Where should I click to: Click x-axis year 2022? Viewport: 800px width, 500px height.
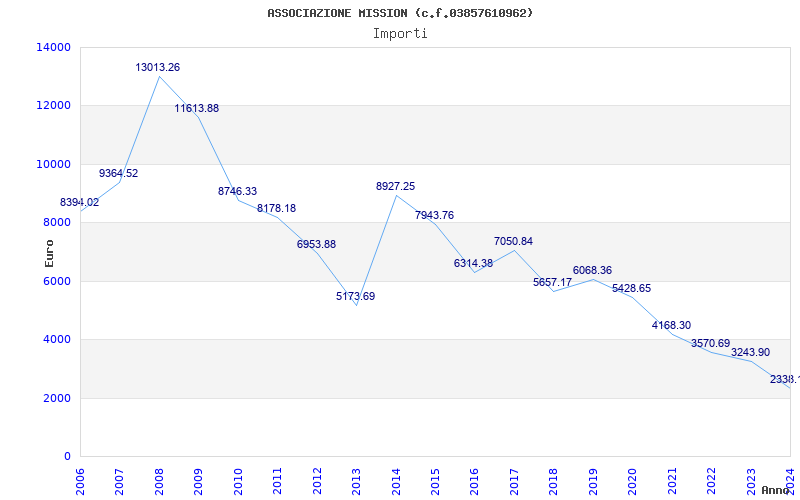point(711,481)
